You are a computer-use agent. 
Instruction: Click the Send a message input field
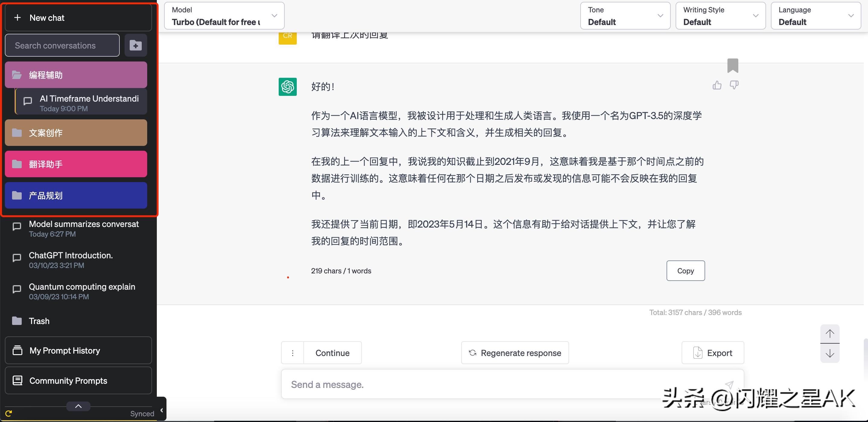pos(472,384)
